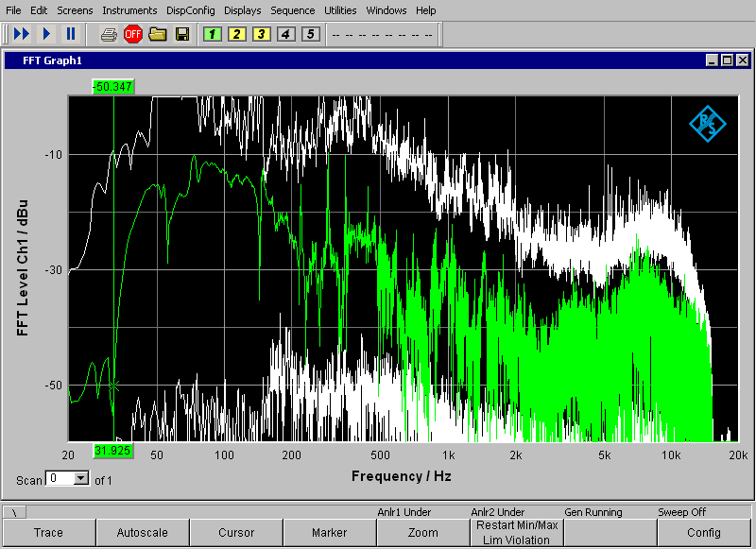
Task: Click the Config softkey
Action: pyautogui.click(x=703, y=533)
